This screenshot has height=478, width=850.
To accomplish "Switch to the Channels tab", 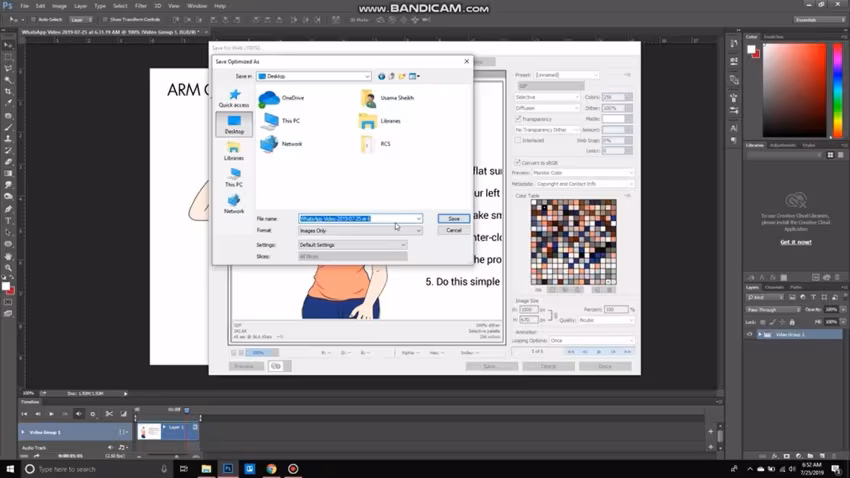I will pyautogui.click(x=774, y=287).
